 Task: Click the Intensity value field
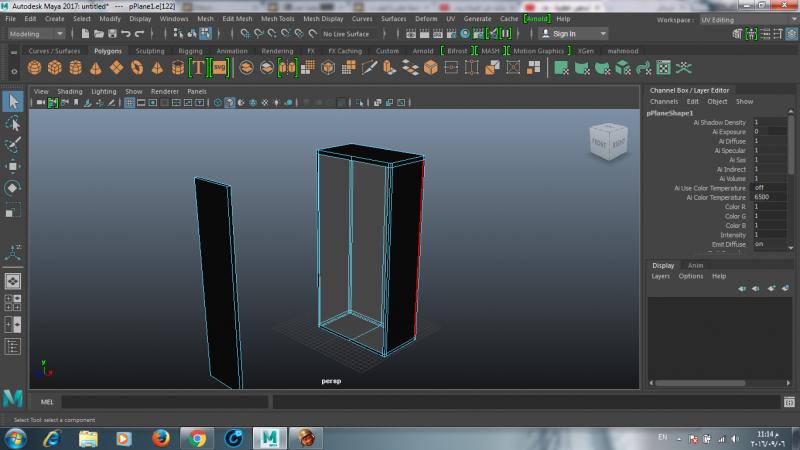tap(770, 235)
